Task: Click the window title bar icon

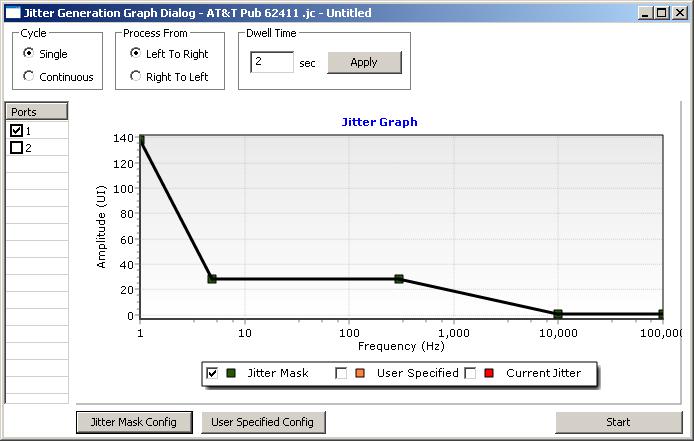Action: [x=12, y=13]
